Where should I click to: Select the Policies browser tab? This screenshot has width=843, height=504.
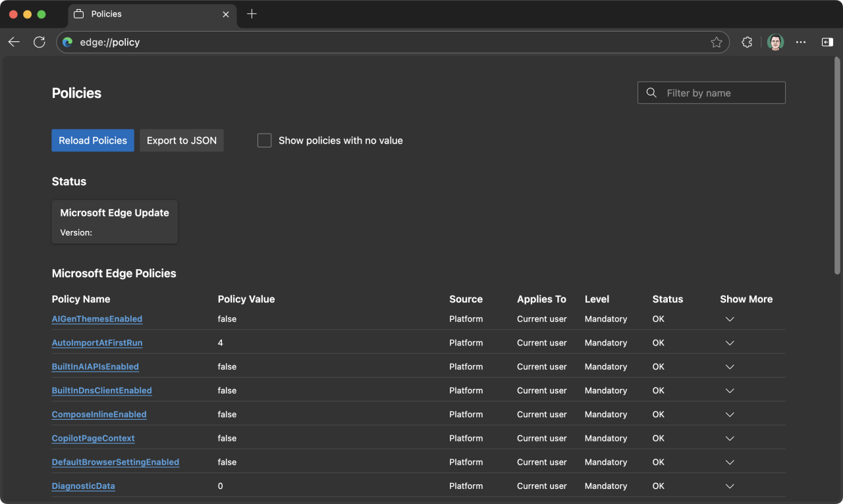tap(145, 14)
